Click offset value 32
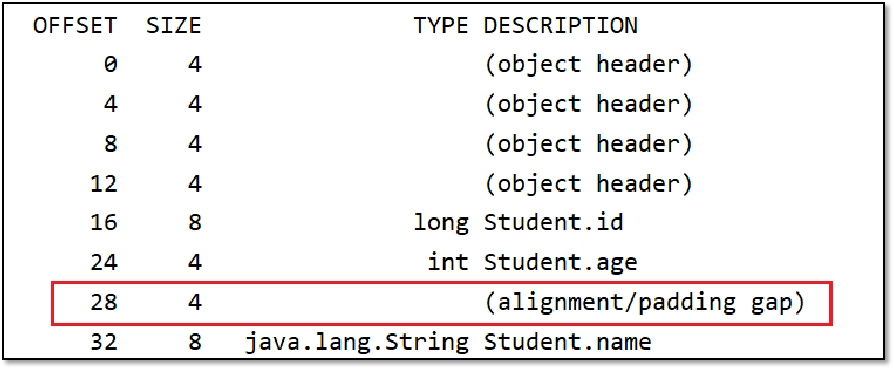The height and width of the screenshot is (369, 894). pos(104,342)
